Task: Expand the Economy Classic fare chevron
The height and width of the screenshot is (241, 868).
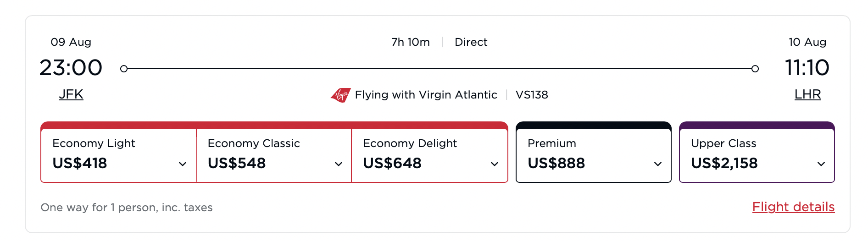Action: [x=339, y=164]
